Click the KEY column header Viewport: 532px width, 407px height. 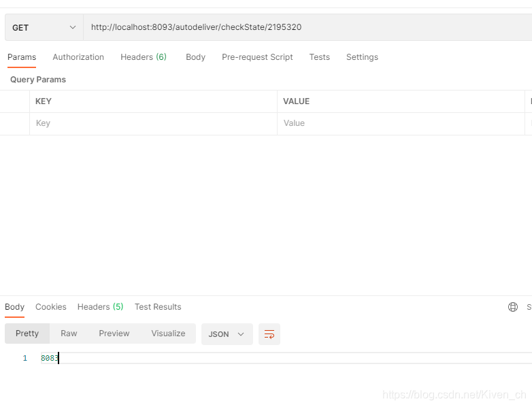(44, 101)
